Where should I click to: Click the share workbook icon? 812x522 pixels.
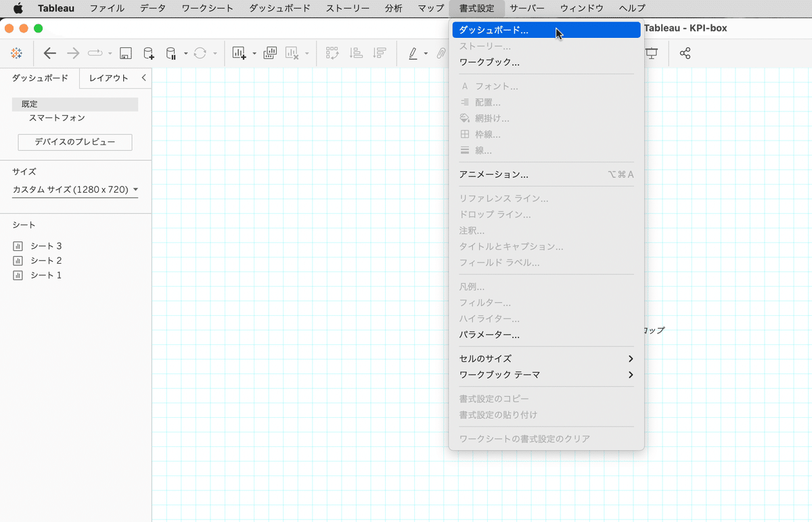click(685, 53)
